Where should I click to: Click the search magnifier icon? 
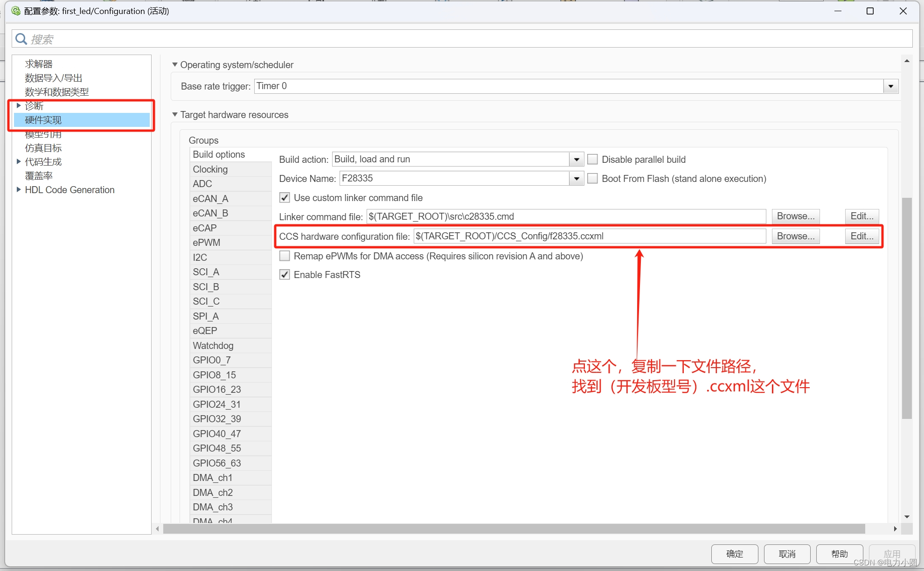click(21, 39)
